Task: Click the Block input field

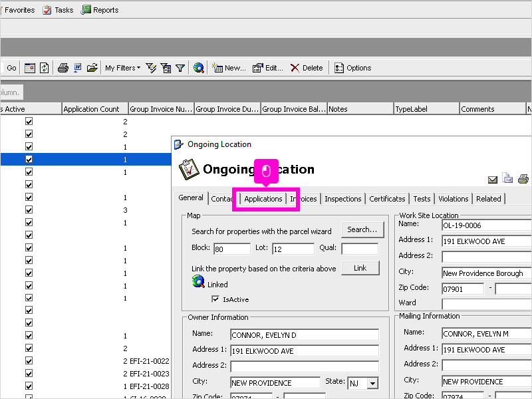Action: coord(232,249)
